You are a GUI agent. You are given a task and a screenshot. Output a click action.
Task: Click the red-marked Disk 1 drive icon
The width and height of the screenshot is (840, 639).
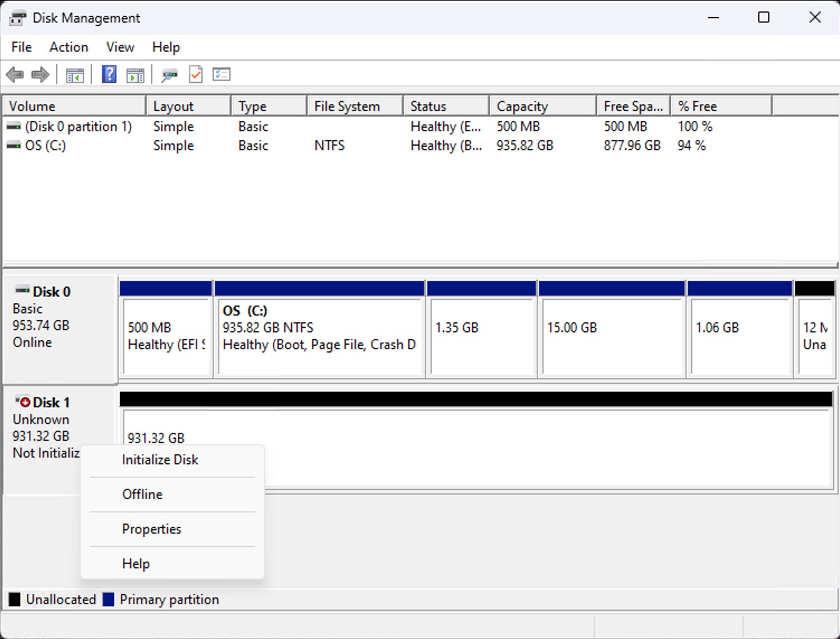22,401
